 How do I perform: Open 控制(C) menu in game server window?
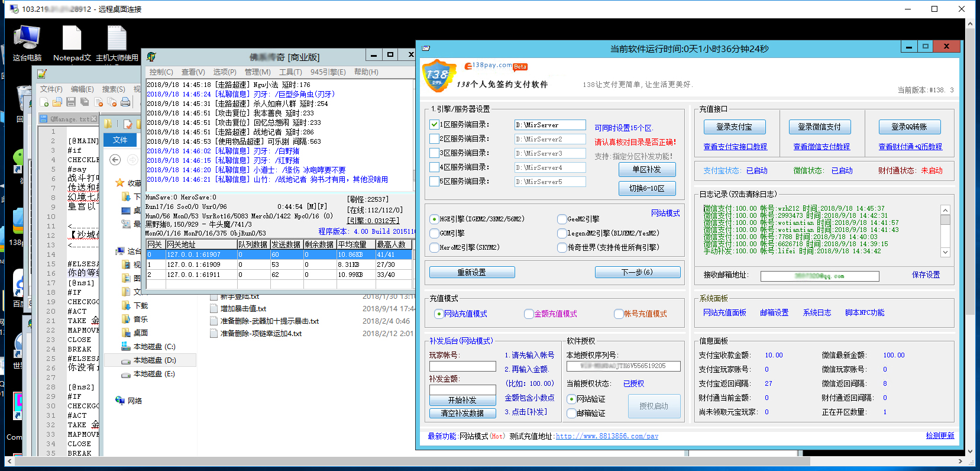[x=161, y=72]
